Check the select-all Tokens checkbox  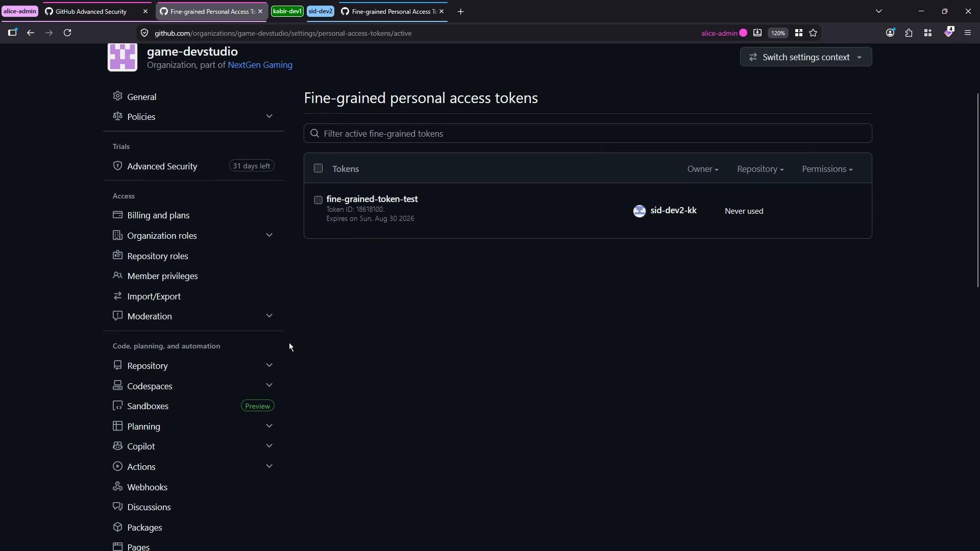(x=318, y=168)
